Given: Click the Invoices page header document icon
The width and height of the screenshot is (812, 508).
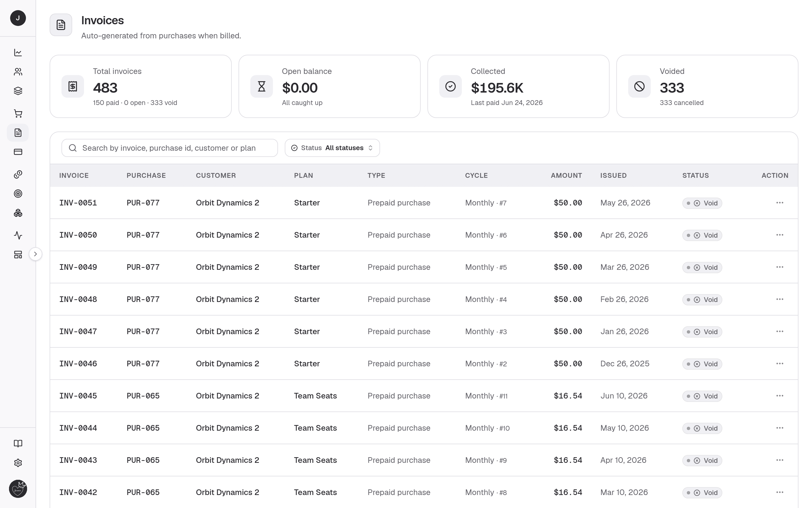Looking at the screenshot, I should (x=61, y=25).
